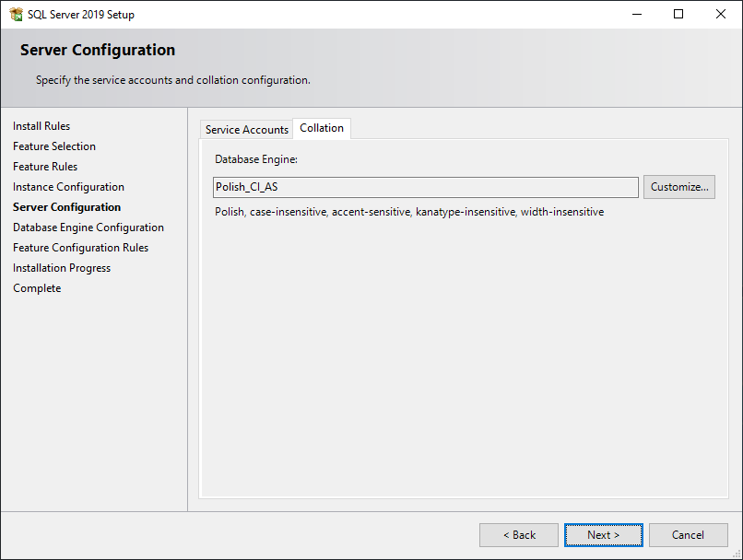Image resolution: width=743 pixels, height=560 pixels.
Task: Click the Polish_CI_AS collation field
Action: (x=426, y=187)
